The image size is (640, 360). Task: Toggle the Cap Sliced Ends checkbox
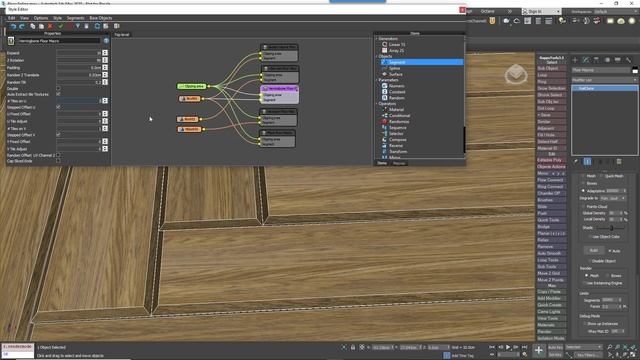point(58,161)
